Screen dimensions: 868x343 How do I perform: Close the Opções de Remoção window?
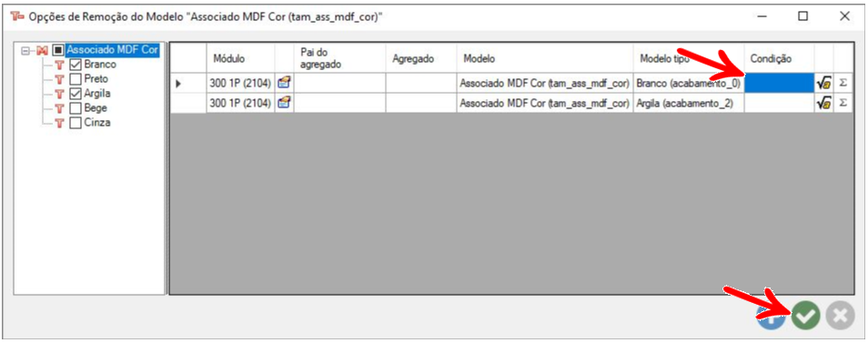[844, 16]
